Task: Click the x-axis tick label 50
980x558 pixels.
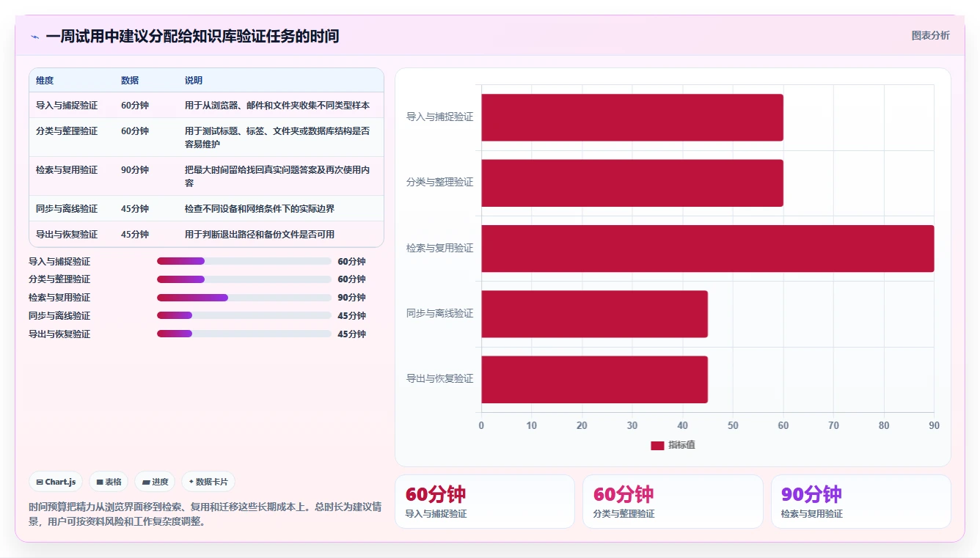Action: tap(733, 426)
